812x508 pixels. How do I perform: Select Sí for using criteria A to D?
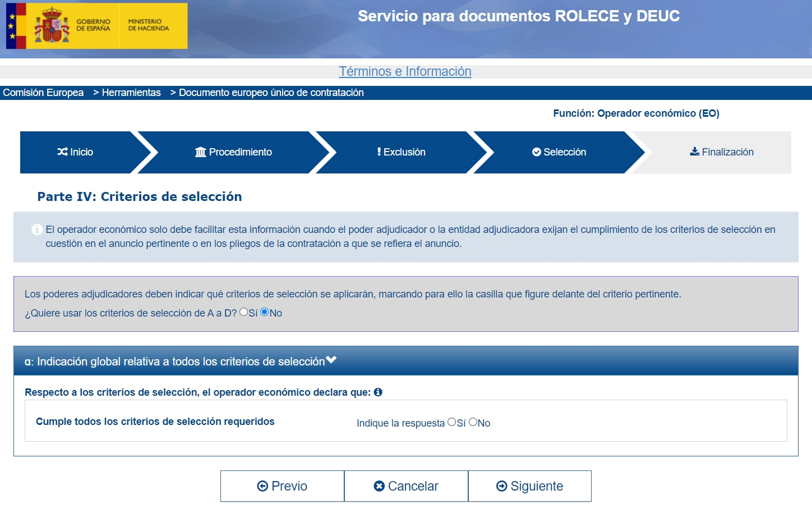click(x=244, y=312)
